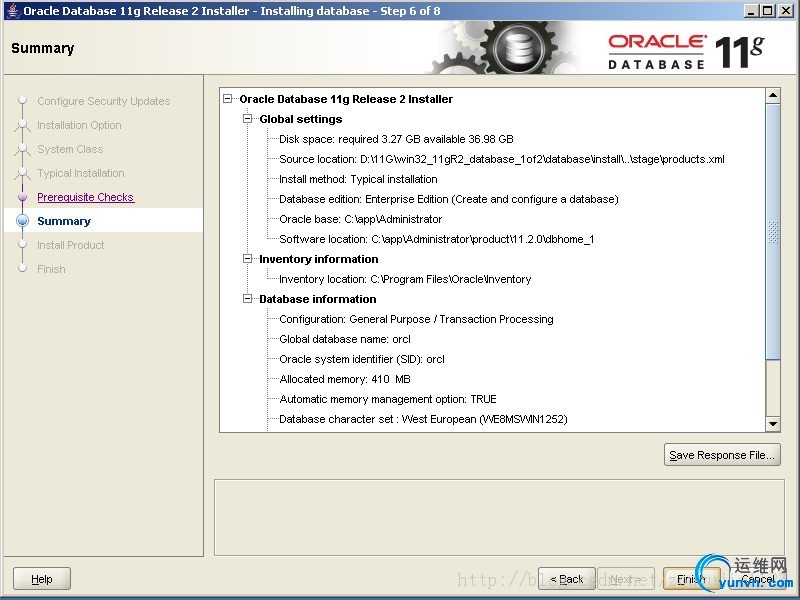
Task: Select the Oracle system identifier (SID) row
Action: pos(362,359)
